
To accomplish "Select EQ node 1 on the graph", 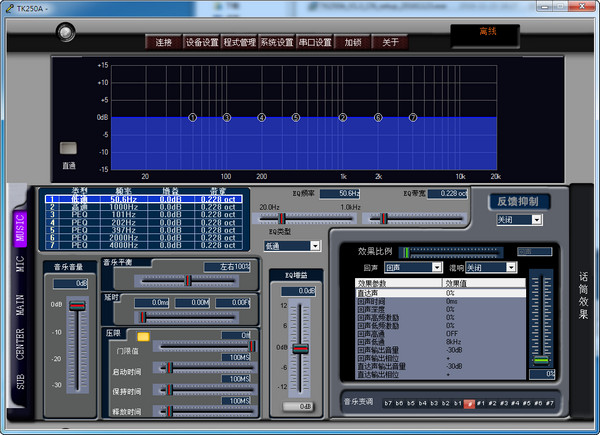I will [192, 118].
